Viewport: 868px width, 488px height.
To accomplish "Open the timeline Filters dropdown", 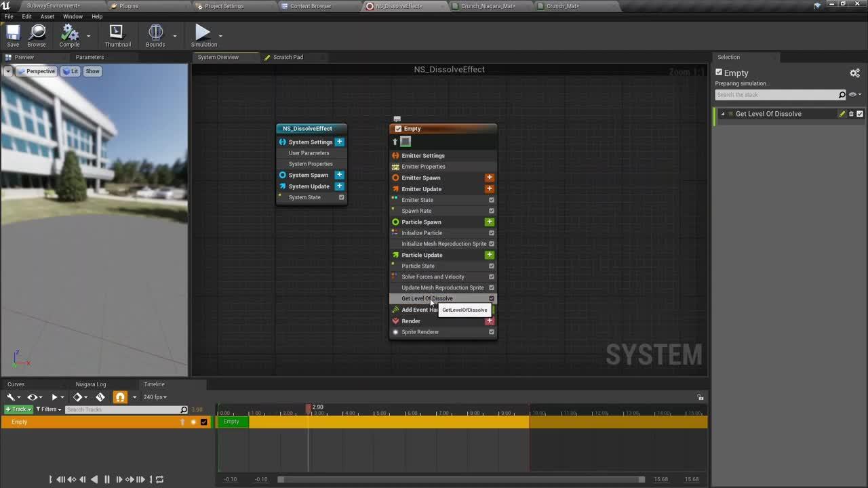I will coord(49,409).
